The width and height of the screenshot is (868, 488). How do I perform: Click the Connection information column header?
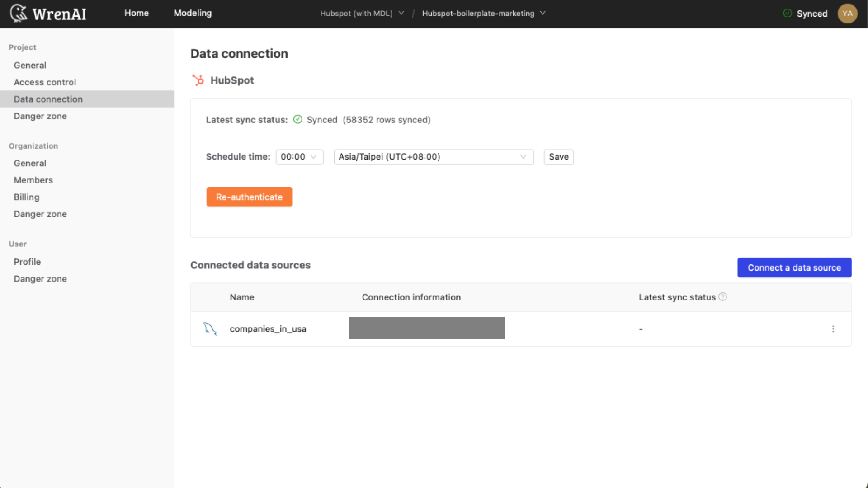pos(411,297)
